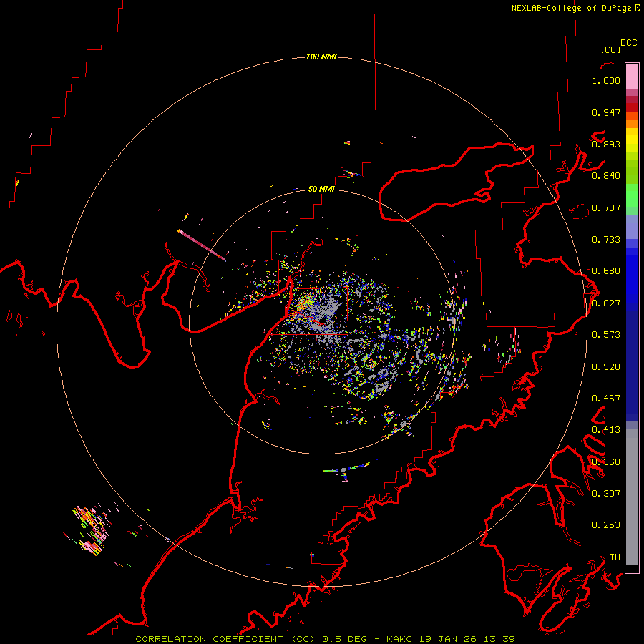This screenshot has height=644, width=644.
Task: Click the 0.5 DEG elevation text
Action: coord(344,639)
